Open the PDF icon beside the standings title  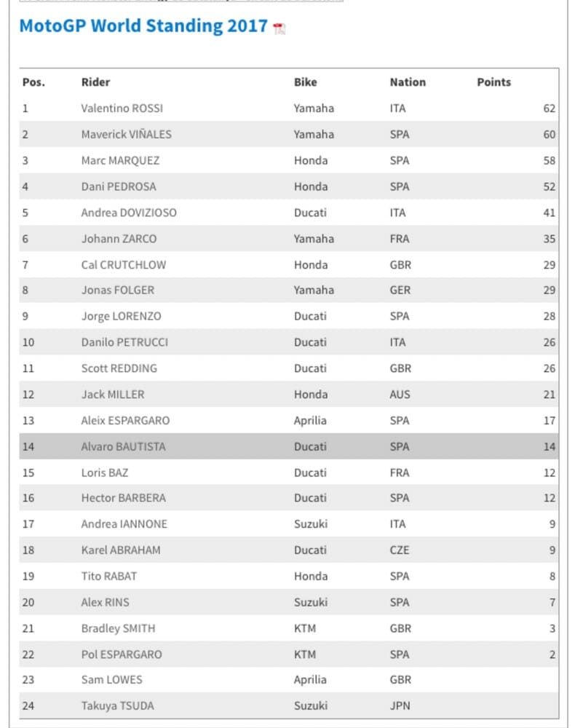(x=279, y=28)
